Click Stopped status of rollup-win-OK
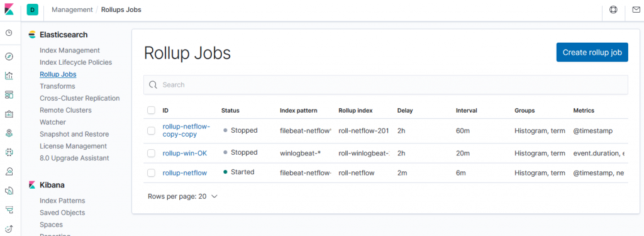Image resolution: width=644 pixels, height=236 pixels. tap(240, 152)
